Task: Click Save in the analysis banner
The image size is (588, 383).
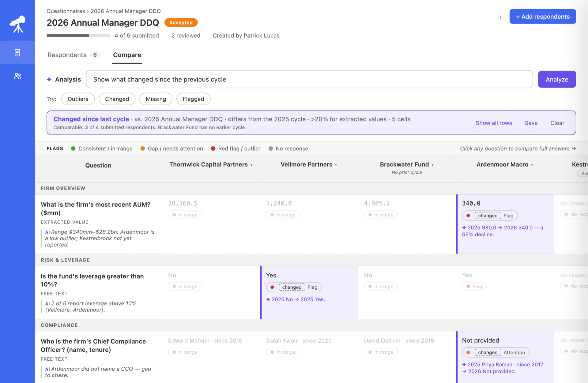Action: point(531,123)
